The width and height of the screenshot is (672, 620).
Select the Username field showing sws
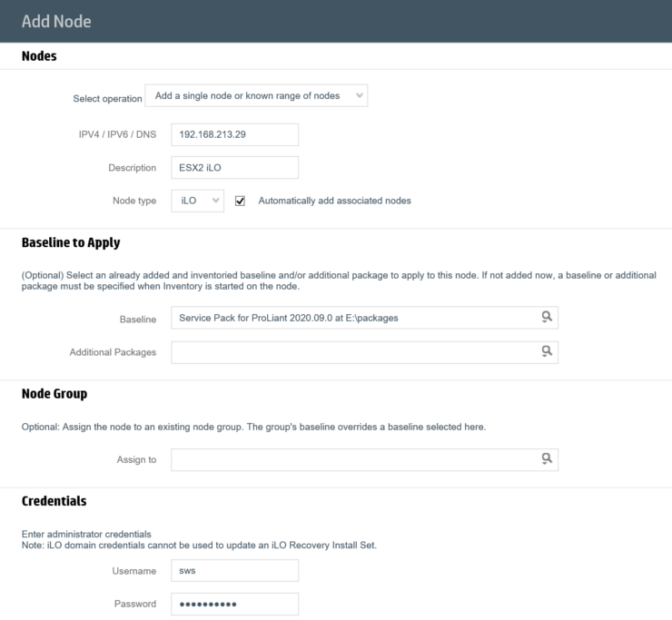[235, 571]
